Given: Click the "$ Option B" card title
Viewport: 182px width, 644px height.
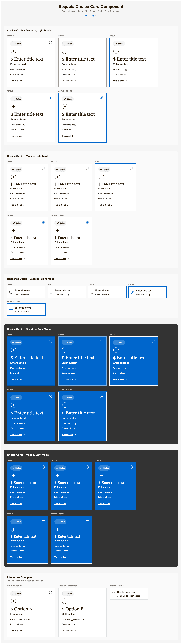Looking at the screenshot, I should tap(72, 609).
